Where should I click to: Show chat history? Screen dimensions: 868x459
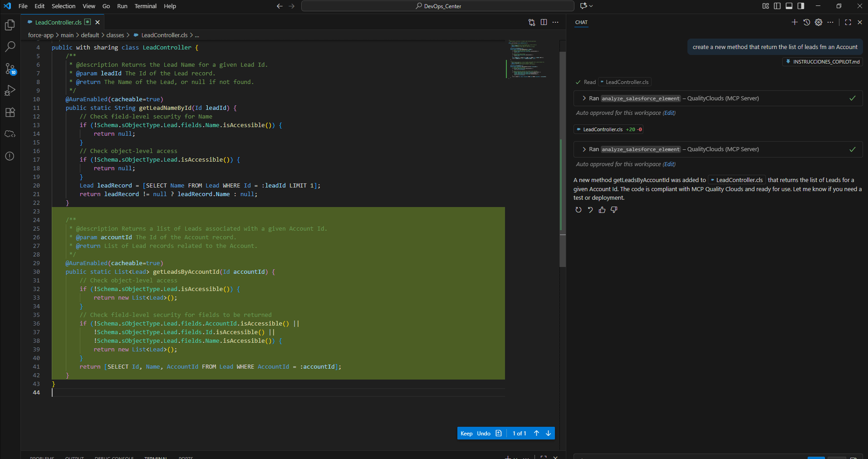(x=806, y=22)
